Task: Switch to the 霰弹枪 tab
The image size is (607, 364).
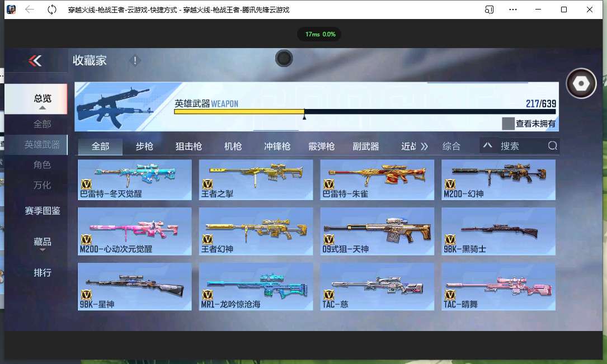Action: 321,146
